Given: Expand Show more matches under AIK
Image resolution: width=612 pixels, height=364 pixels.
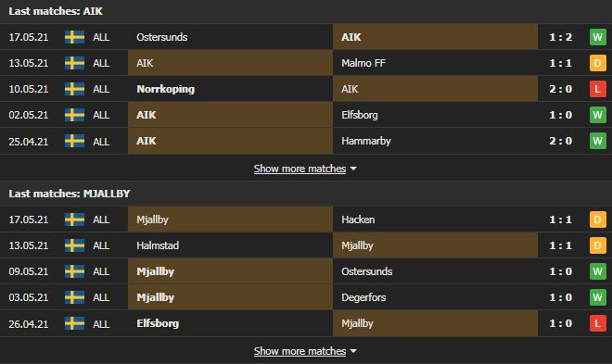Looking at the screenshot, I should pyautogui.click(x=300, y=169).
